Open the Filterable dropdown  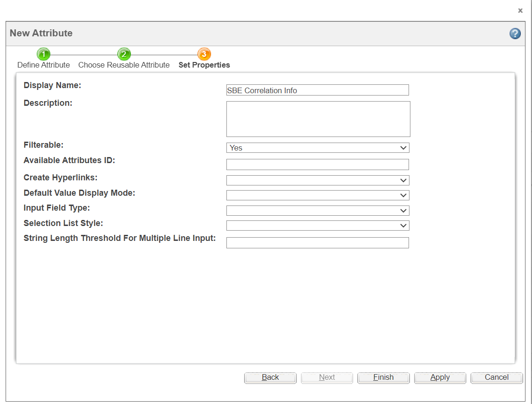[x=317, y=148]
